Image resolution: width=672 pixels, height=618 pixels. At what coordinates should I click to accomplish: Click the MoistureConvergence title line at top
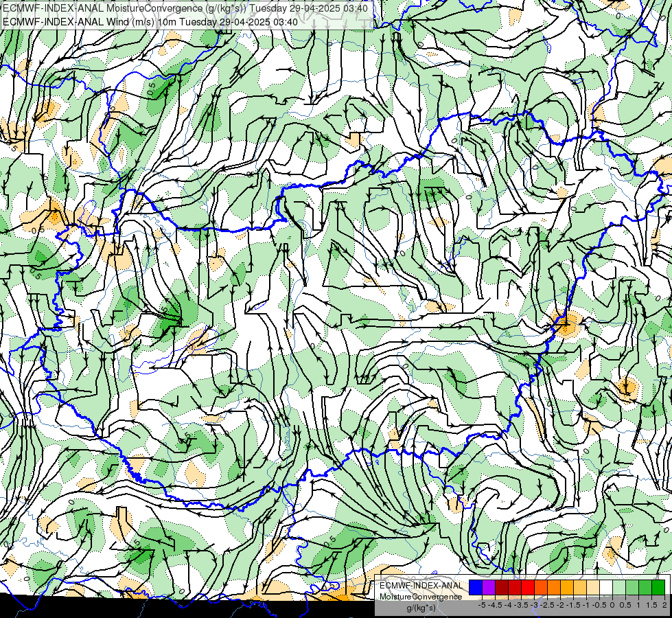pos(185,8)
